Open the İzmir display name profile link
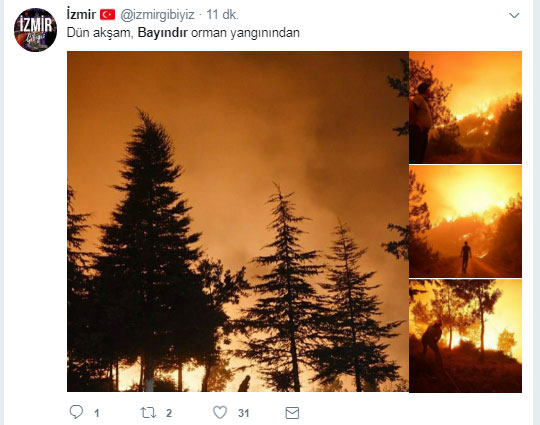Image resolution: width=540 pixels, height=425 pixels. point(81,14)
